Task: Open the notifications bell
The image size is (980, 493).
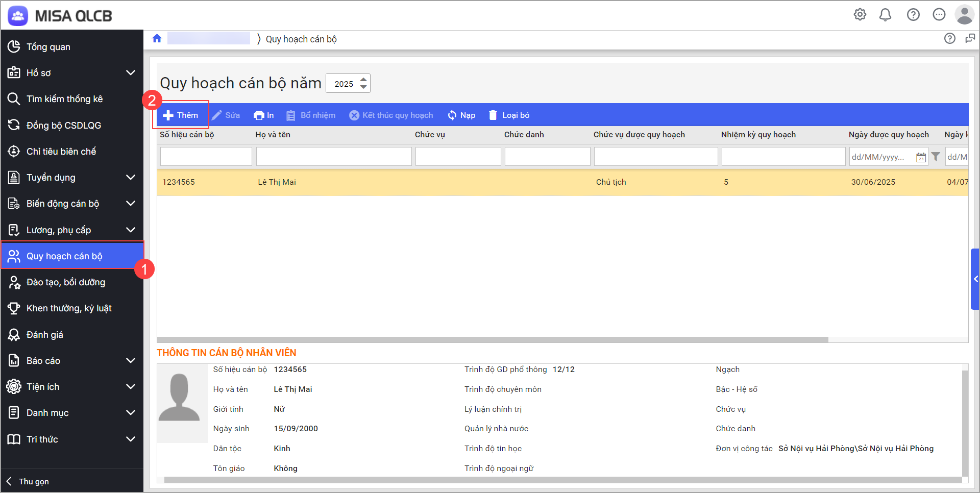Action: 885,15
